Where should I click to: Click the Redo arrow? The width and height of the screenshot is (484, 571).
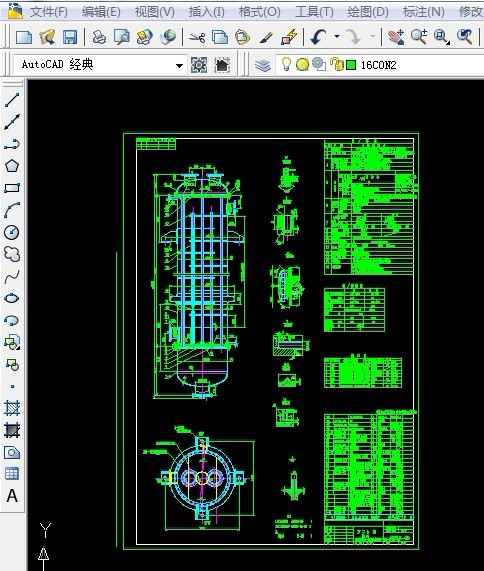(x=353, y=37)
